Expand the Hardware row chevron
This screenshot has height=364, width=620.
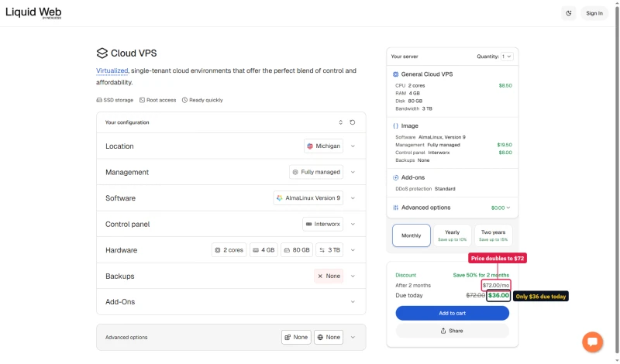(353, 250)
